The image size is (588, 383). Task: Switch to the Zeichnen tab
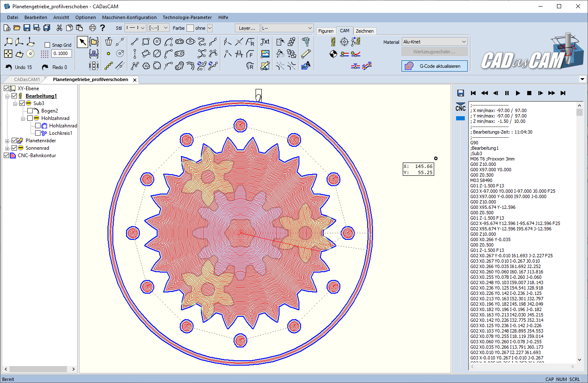364,31
